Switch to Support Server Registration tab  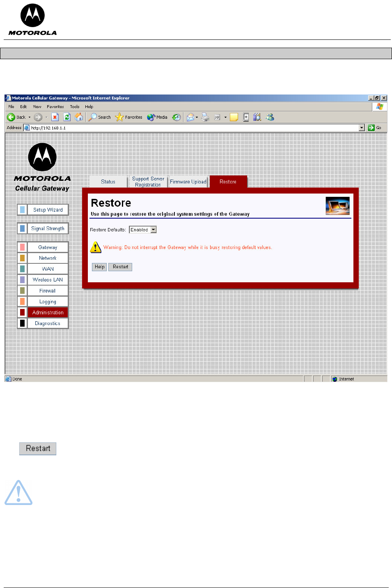[x=148, y=182]
